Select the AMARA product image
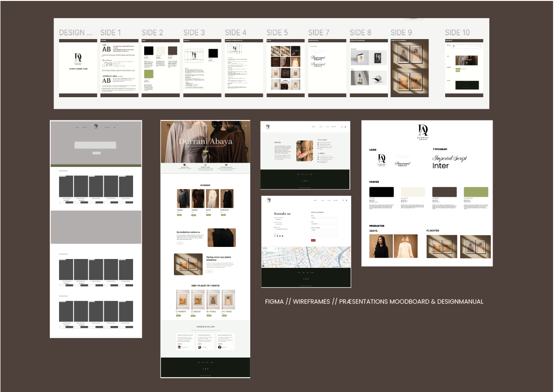The width and height of the screenshot is (554, 392). (x=183, y=199)
